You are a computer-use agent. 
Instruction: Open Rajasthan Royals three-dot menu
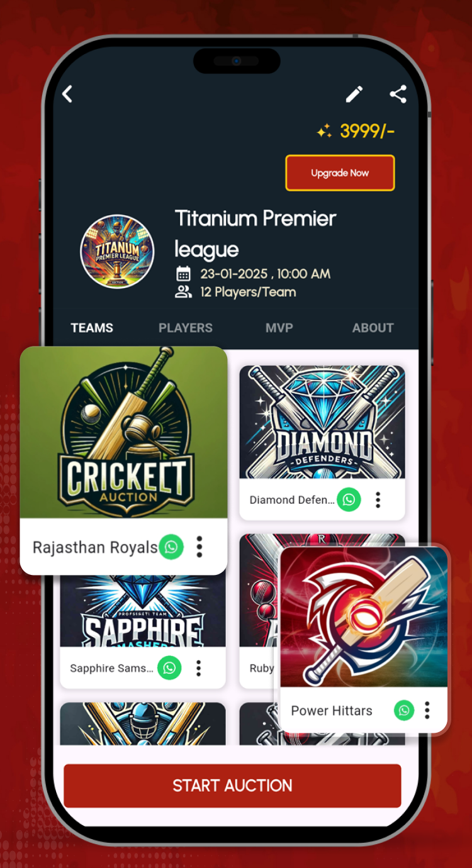point(199,547)
